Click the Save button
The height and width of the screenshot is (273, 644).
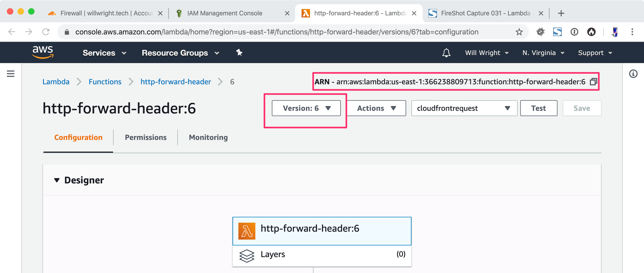(x=582, y=108)
